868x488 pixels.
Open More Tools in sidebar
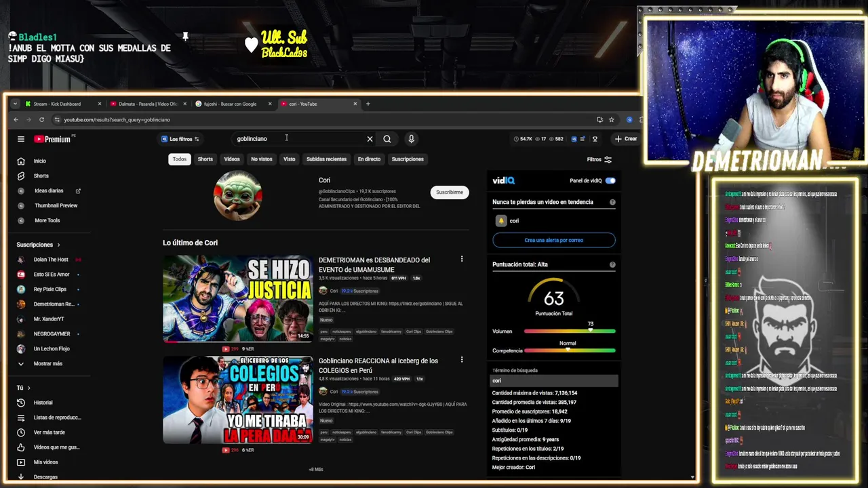[38, 220]
